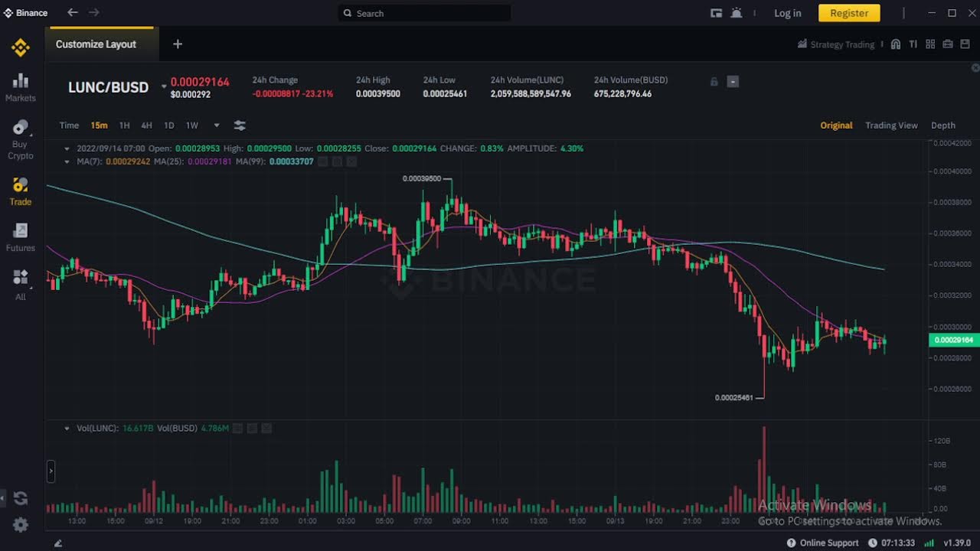Click the 0.00025461 low price marker
980x551 pixels.
click(734, 397)
